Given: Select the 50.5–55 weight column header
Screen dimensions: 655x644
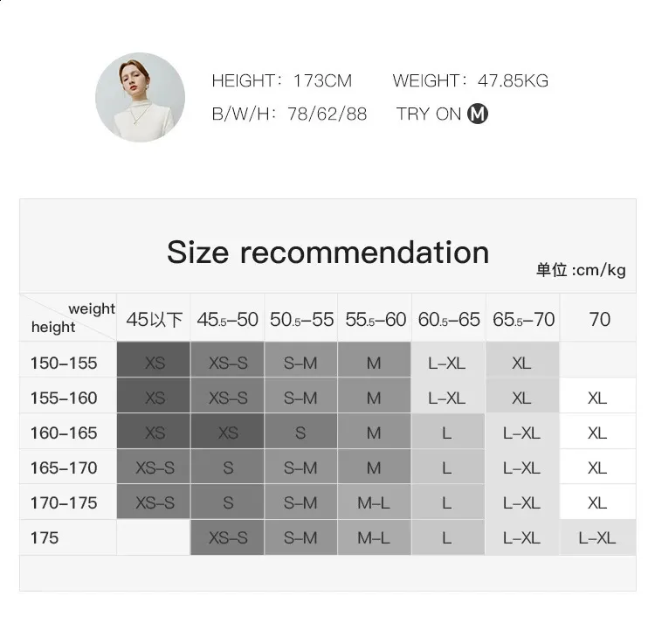Looking at the screenshot, I should click(301, 319).
